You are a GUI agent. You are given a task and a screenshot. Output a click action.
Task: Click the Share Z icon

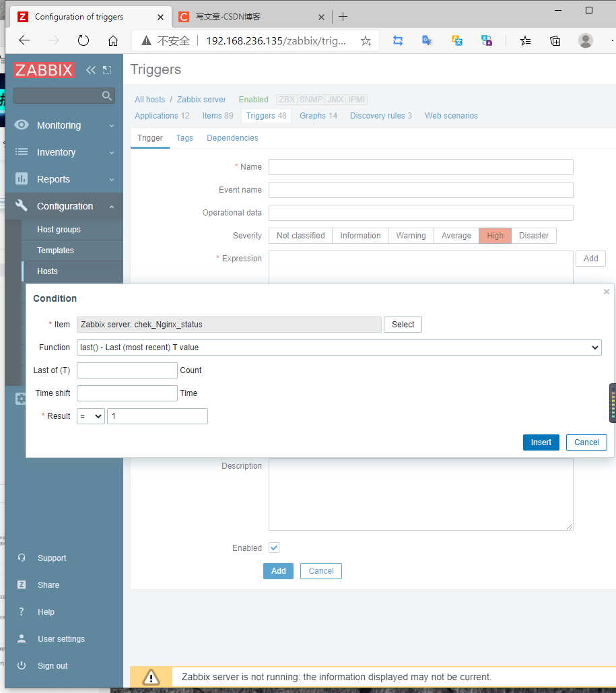[x=22, y=585]
